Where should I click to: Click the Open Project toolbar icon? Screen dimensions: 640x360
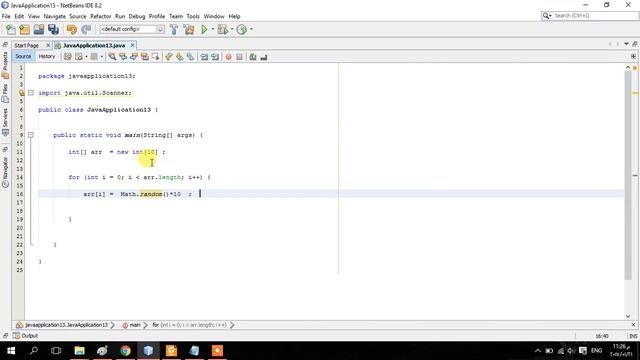point(39,29)
